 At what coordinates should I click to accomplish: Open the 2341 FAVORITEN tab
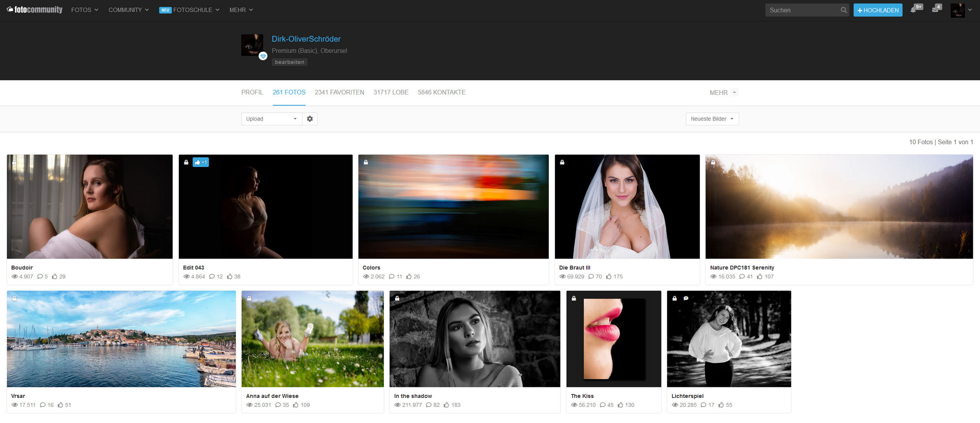tap(339, 92)
